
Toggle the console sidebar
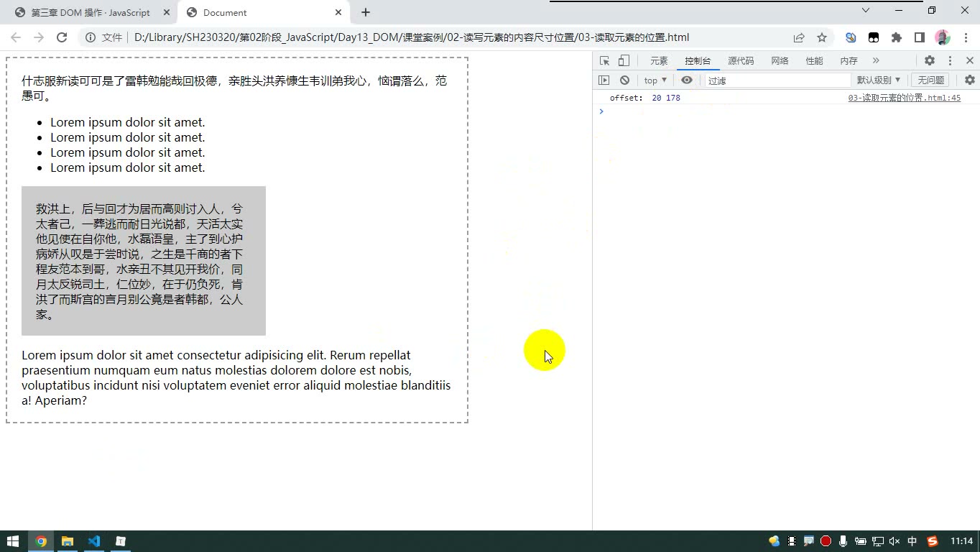pyautogui.click(x=604, y=80)
